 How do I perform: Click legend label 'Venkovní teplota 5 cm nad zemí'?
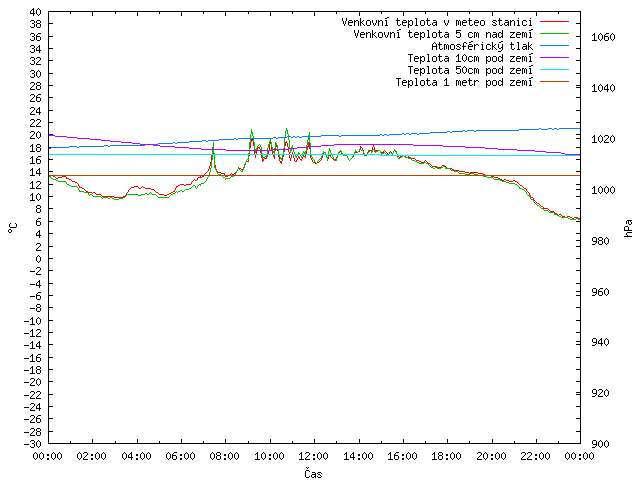coord(443,34)
